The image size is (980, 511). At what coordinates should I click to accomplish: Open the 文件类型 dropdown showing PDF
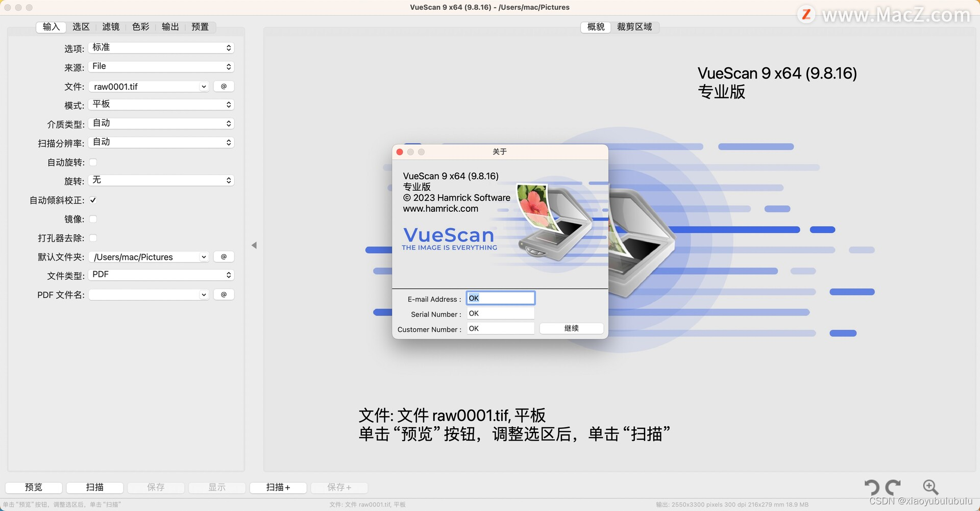(161, 275)
